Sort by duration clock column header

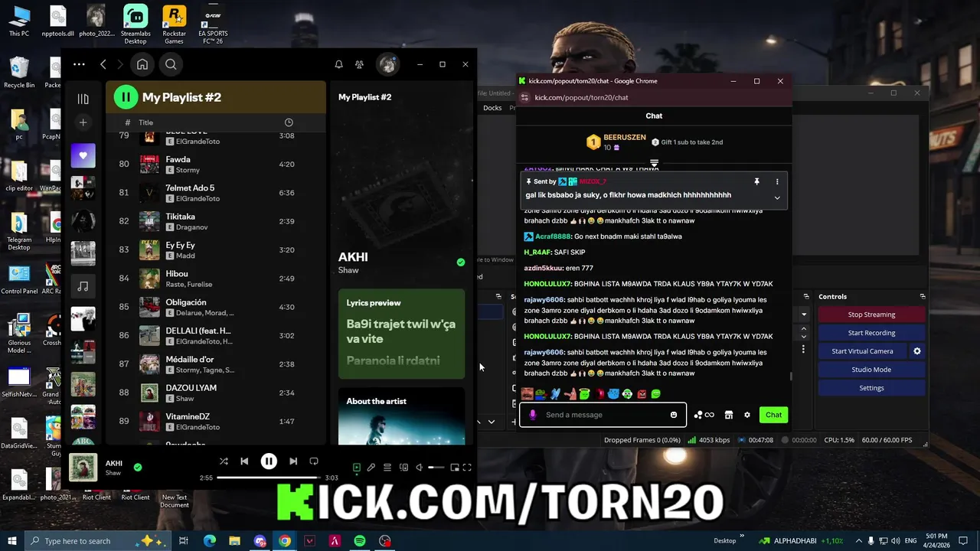289,122
